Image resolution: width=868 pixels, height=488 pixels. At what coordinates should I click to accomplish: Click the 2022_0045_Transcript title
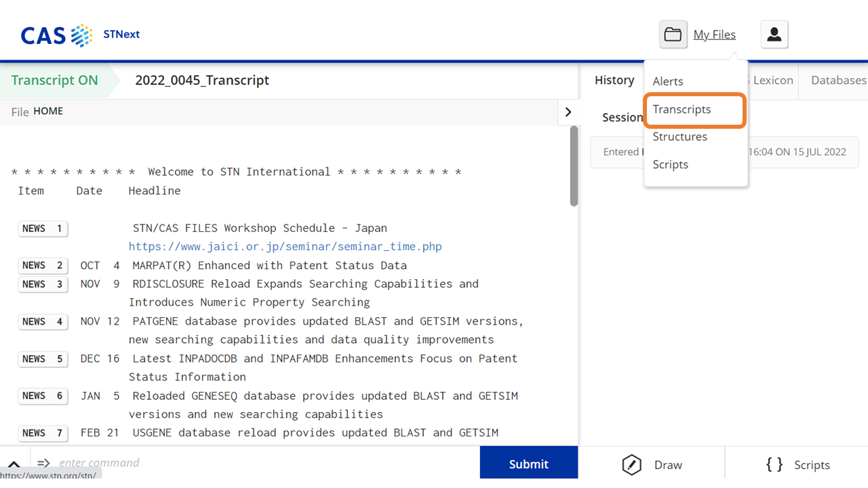coord(202,80)
